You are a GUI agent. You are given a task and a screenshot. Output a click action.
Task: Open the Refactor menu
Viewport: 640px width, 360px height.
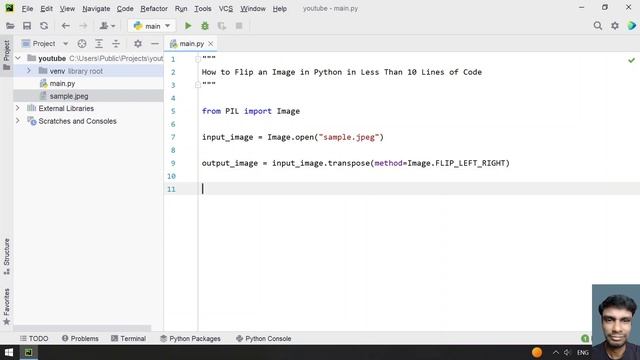(154, 9)
